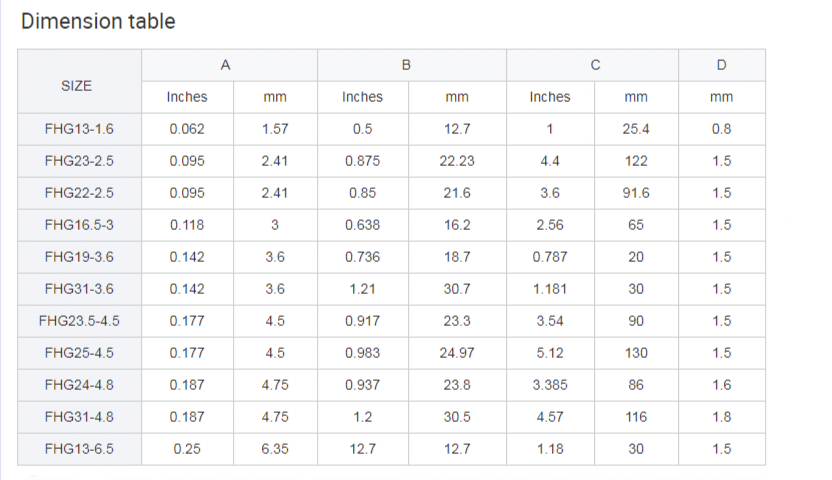Select the FHG22-2.5 size cell
Viewport: 832px width, 480px height.
(80, 193)
